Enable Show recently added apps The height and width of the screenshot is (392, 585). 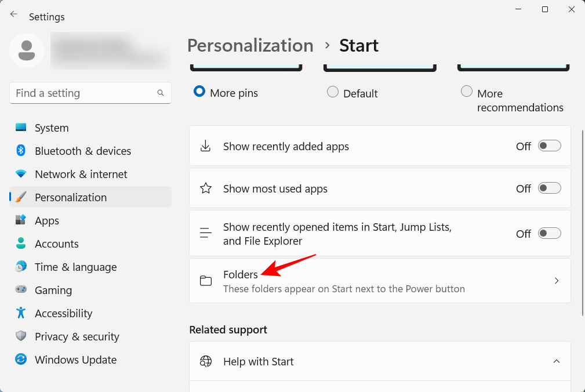pos(549,146)
